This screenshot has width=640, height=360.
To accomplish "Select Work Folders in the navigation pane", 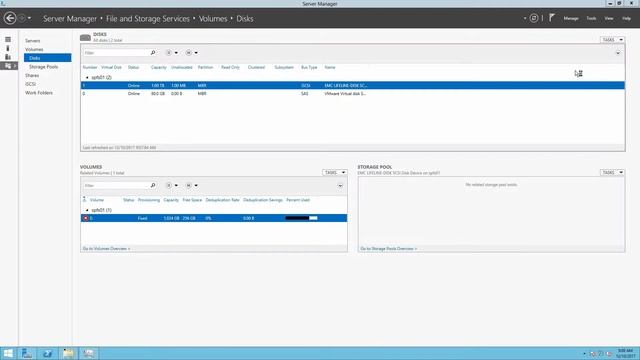I will coord(39,93).
